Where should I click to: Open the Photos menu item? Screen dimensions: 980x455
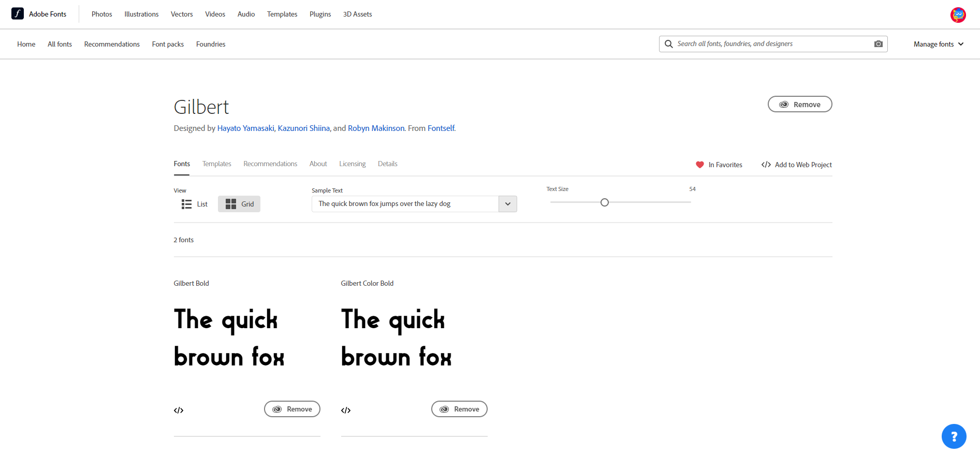click(102, 14)
